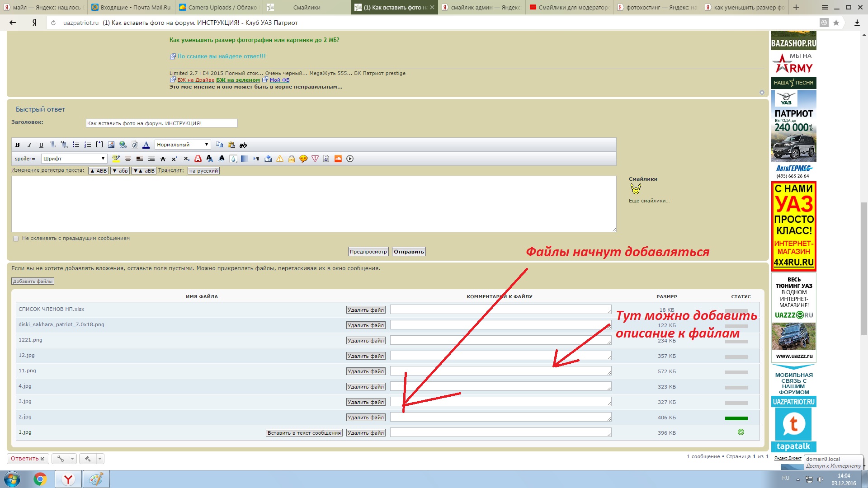Viewport: 868px width, 488px height.
Task: Click the text highlight marker icon
Action: 116,159
